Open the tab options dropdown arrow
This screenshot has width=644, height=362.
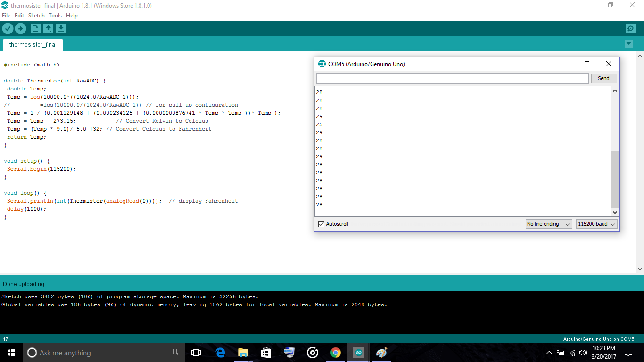tap(628, 44)
